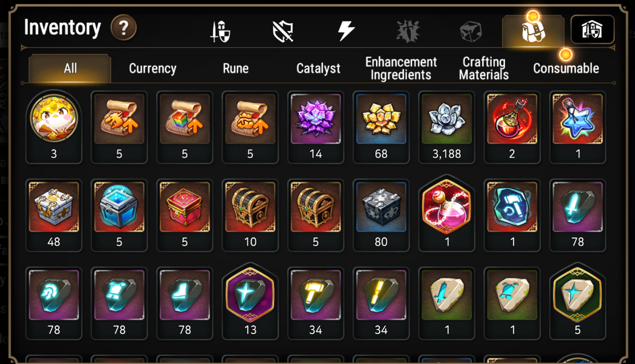
Task: Show the Enhancement Ingredients tab
Action: (x=401, y=68)
